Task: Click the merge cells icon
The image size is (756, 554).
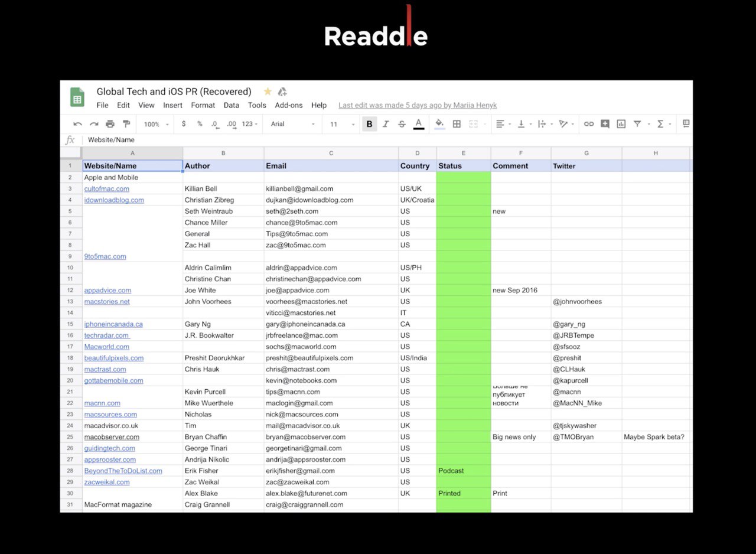Action: (473, 124)
